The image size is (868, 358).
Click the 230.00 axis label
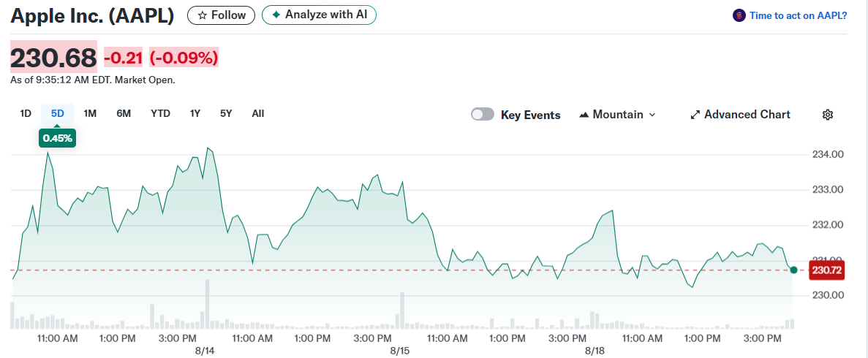coord(828,295)
